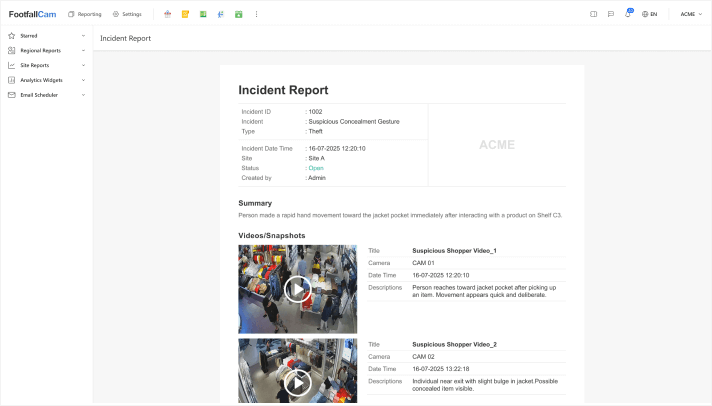The image size is (712, 406).
Task: Click the Videos/Snapshots heading
Action: coord(272,235)
